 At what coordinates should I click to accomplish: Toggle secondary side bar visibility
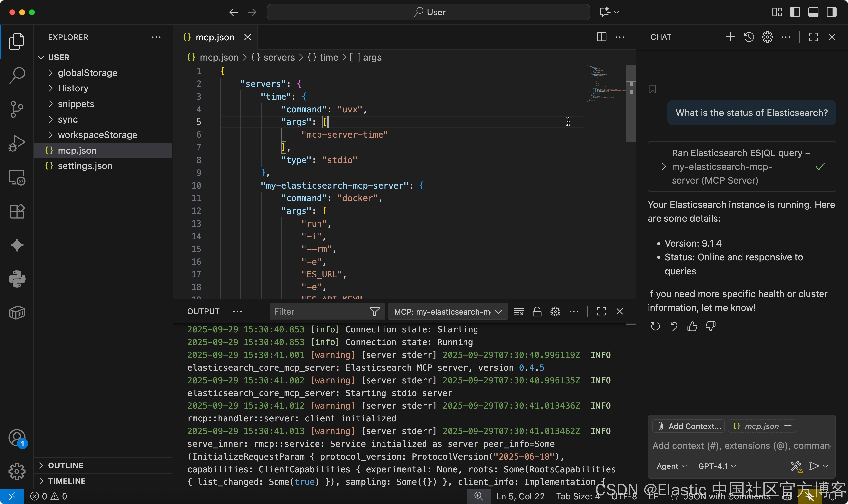[832, 12]
